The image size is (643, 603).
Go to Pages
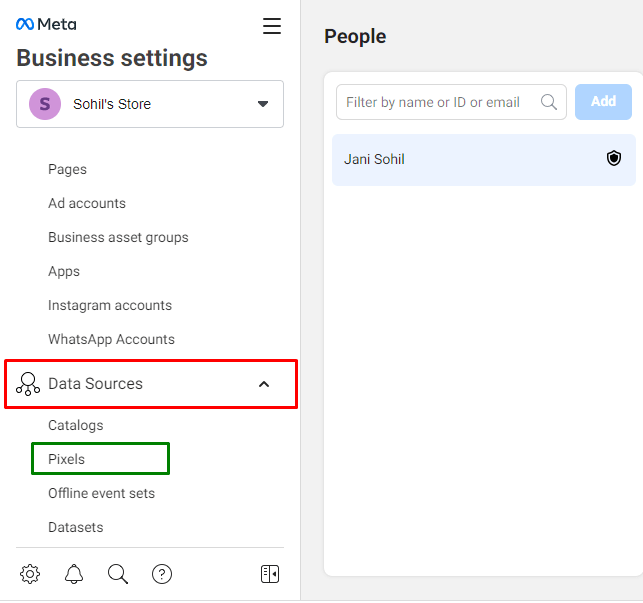[67, 169]
